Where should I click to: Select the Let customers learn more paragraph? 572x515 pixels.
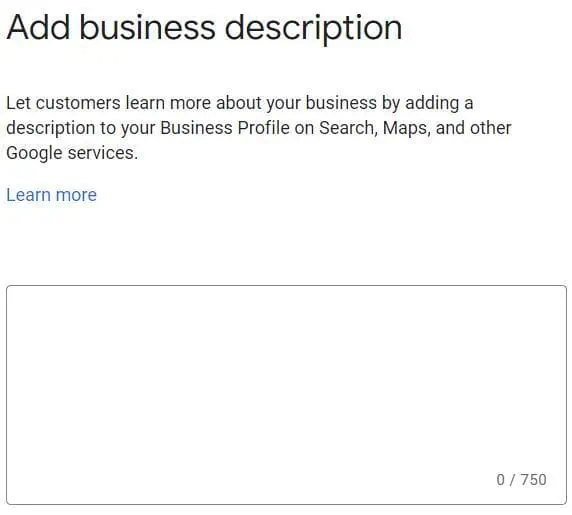click(x=259, y=128)
